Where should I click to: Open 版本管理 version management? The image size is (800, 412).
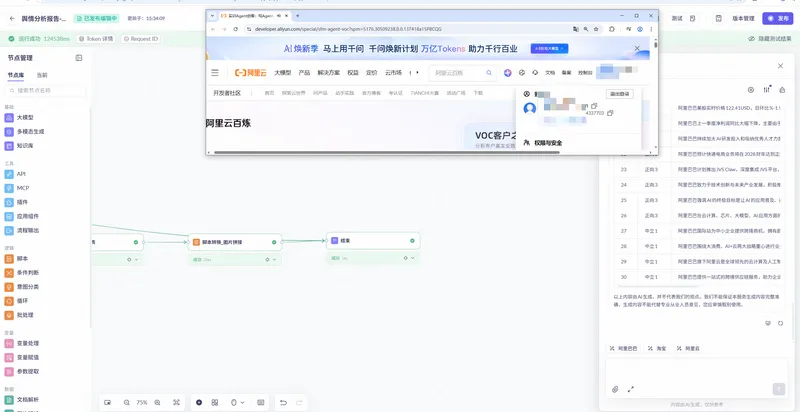(743, 18)
